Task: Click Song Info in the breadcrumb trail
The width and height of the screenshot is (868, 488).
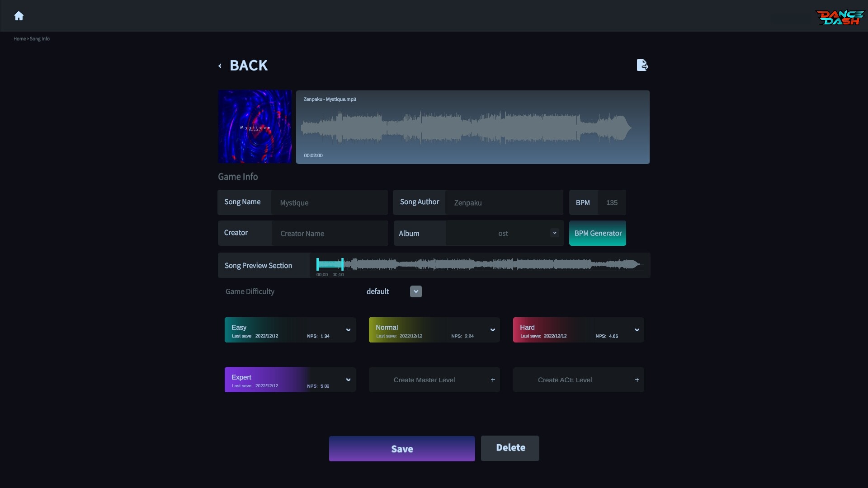Action: coord(40,39)
